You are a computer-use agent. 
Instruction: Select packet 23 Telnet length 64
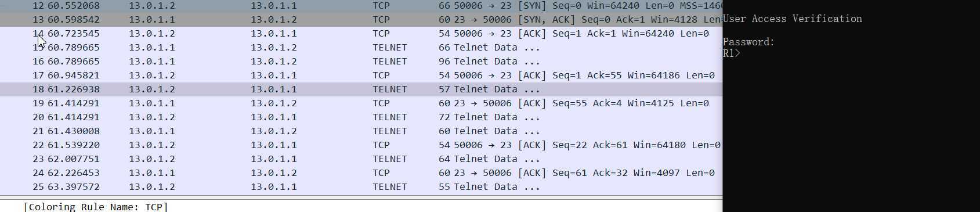tap(361, 159)
